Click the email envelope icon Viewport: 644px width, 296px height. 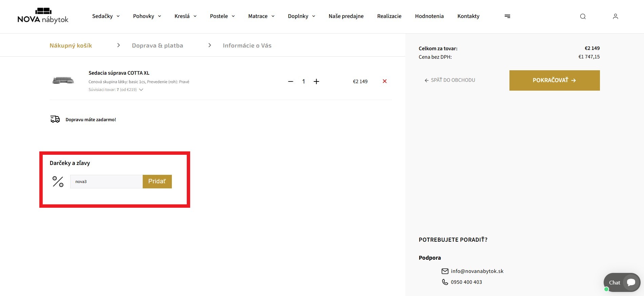[x=445, y=271]
